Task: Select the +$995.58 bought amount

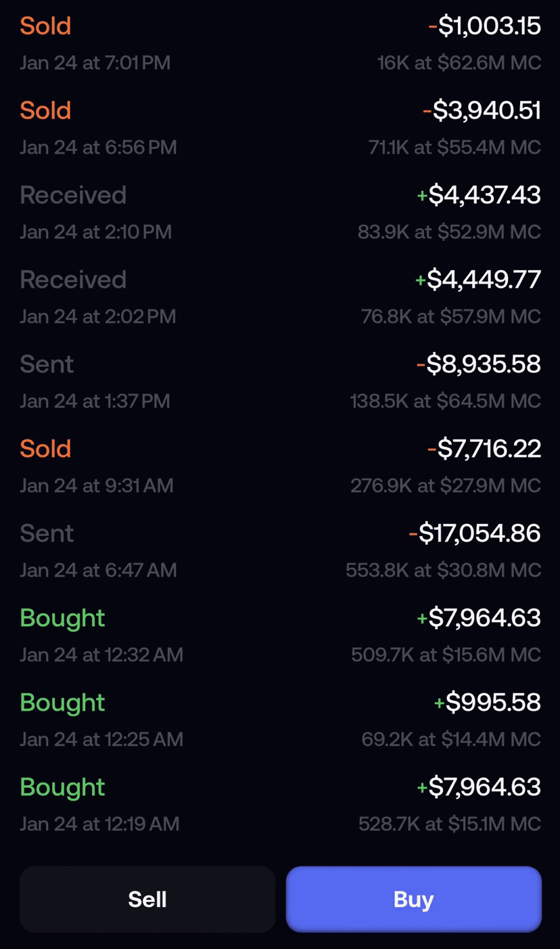Action: (487, 703)
